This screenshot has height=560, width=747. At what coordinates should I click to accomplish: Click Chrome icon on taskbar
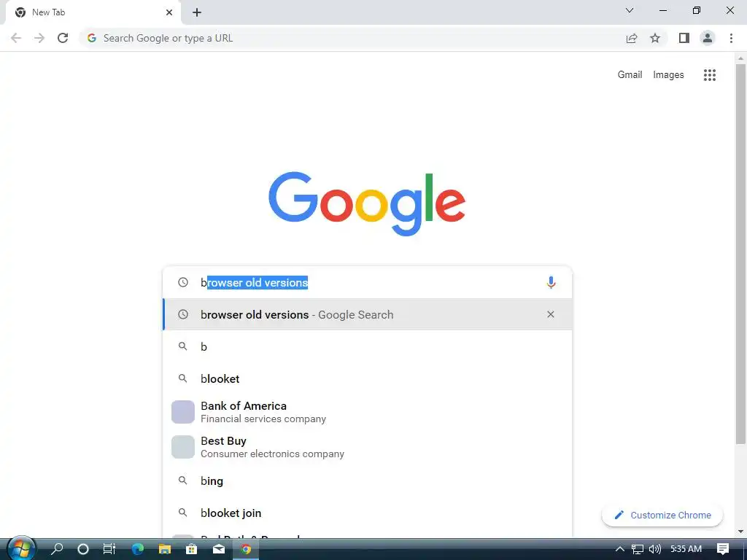[x=246, y=549]
